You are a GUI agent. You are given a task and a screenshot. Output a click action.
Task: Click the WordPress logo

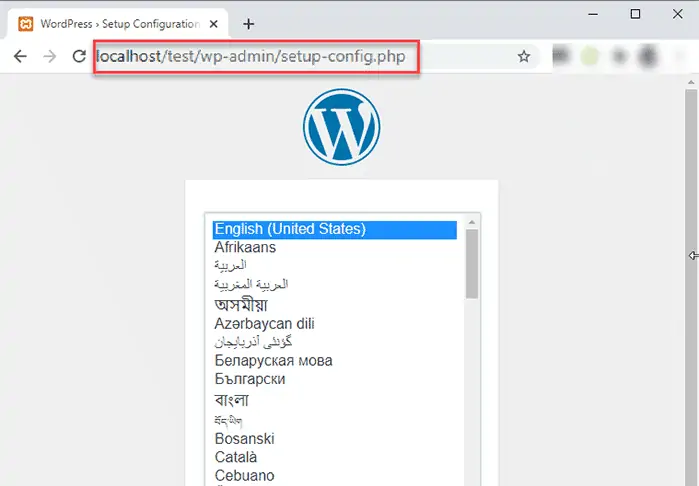pos(341,127)
